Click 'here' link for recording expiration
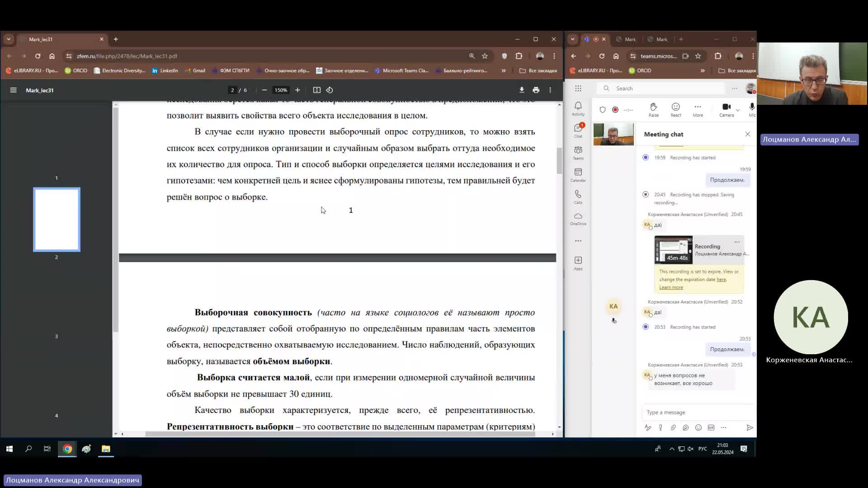This screenshot has height=488, width=868. click(x=721, y=279)
